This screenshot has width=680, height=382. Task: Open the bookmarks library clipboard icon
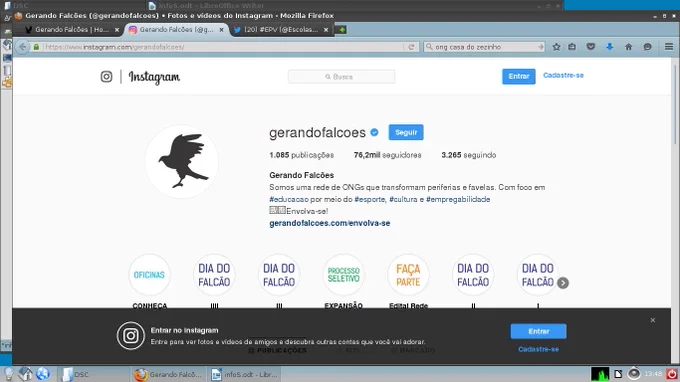pos(572,47)
